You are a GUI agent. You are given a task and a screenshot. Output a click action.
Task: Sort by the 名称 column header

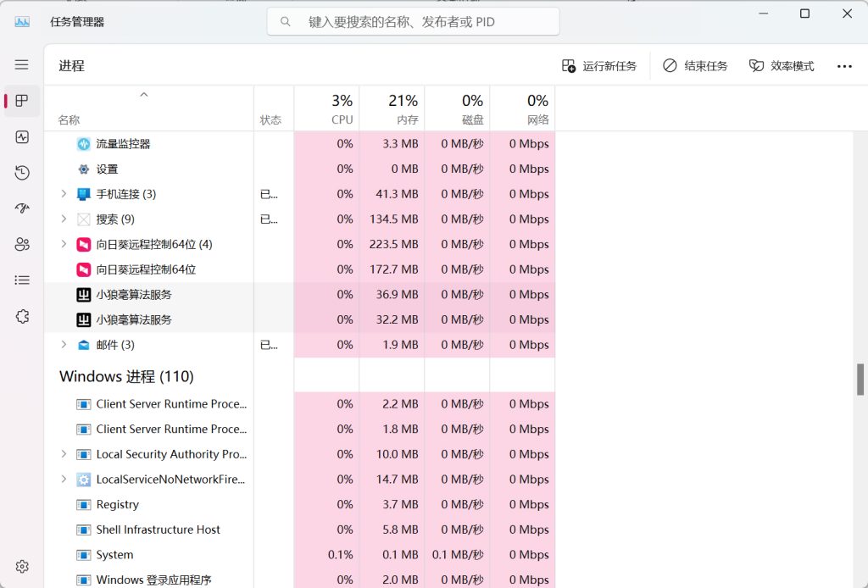(x=149, y=108)
